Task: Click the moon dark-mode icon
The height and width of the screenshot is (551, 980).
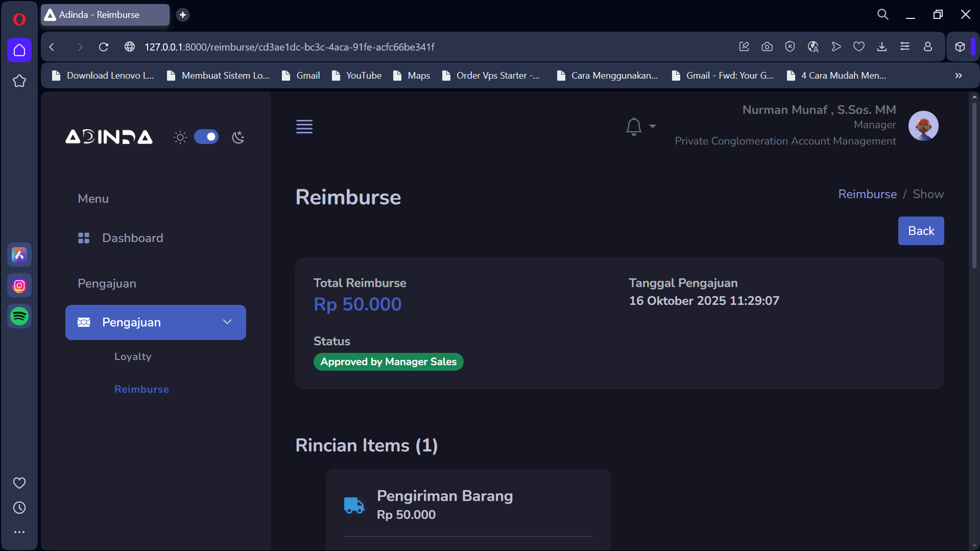Action: coord(238,137)
